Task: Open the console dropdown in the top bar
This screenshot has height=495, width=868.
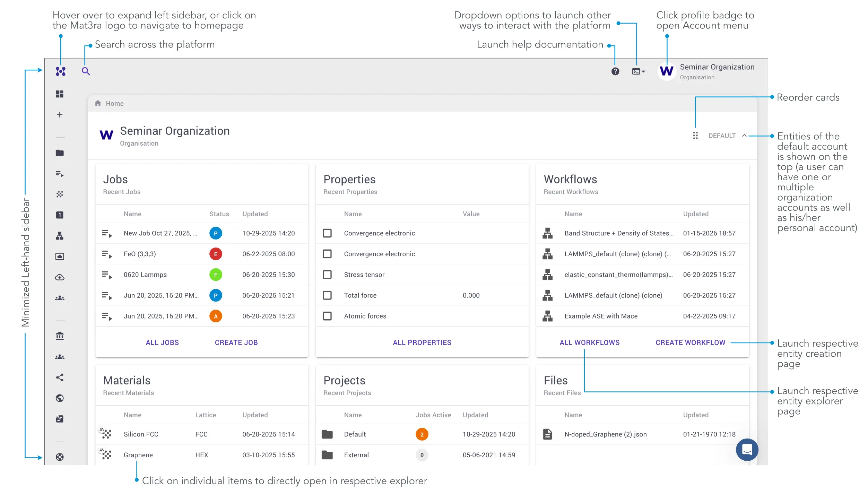Action: (638, 71)
